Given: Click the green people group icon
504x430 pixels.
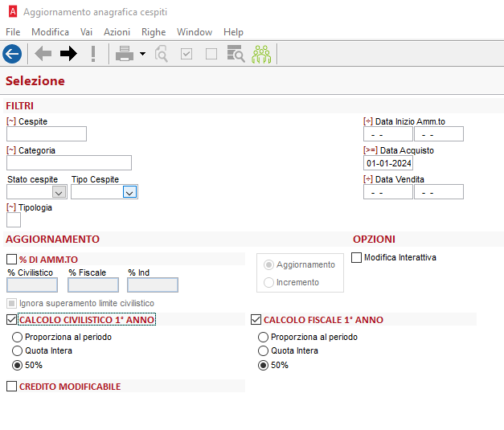Looking at the screenshot, I should click(261, 54).
